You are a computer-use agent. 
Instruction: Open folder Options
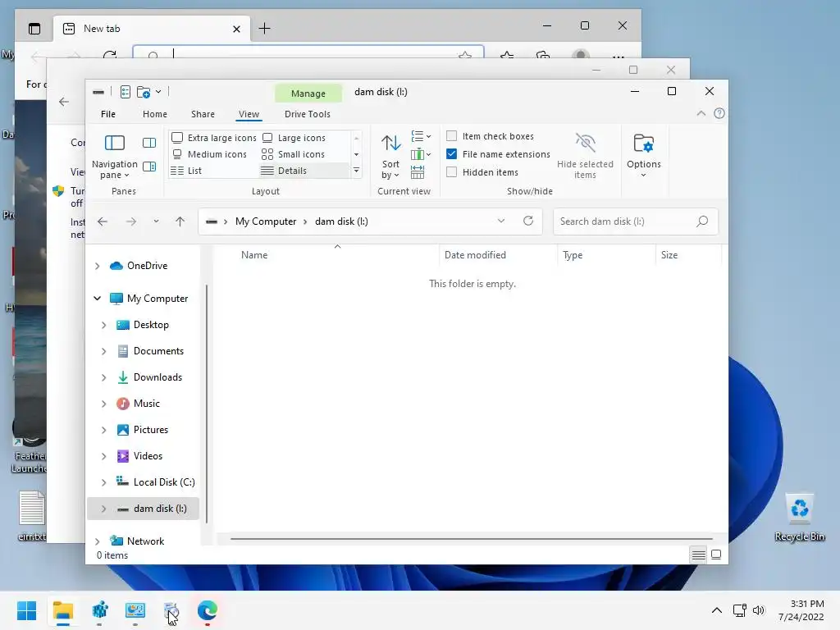tap(643, 156)
